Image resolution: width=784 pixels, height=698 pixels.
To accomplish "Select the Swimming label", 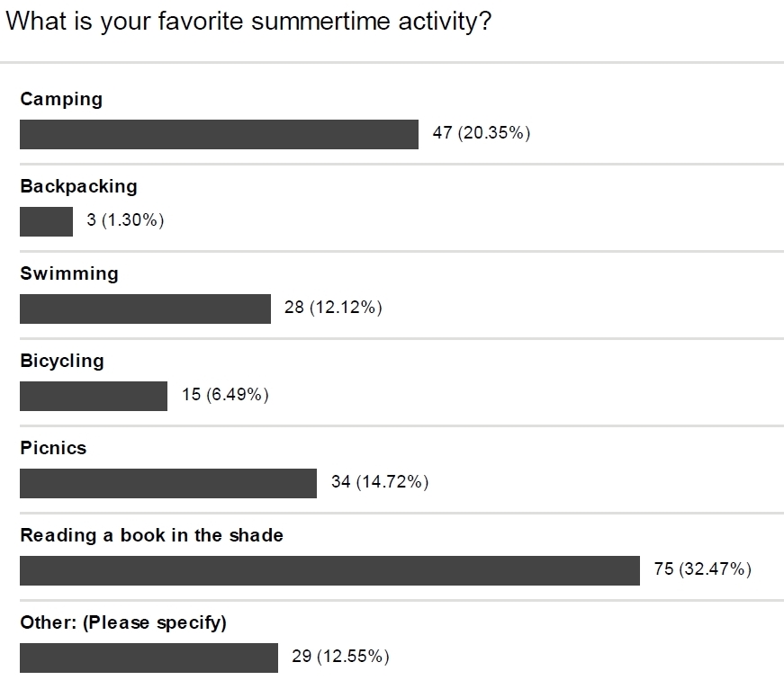I will tap(69, 273).
